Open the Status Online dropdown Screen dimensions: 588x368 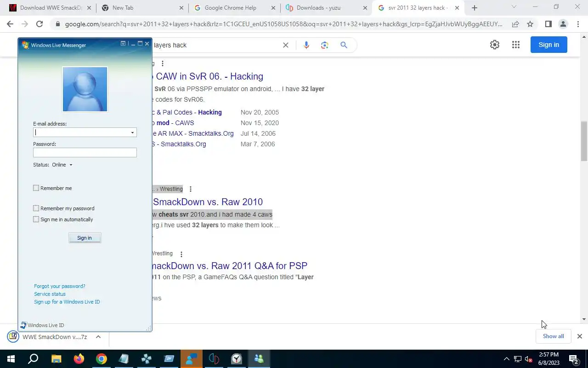pos(62,165)
